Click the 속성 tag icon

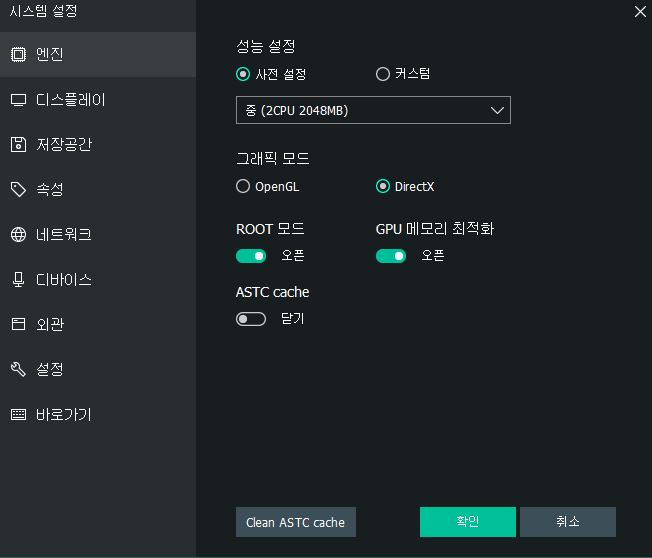[x=18, y=189]
